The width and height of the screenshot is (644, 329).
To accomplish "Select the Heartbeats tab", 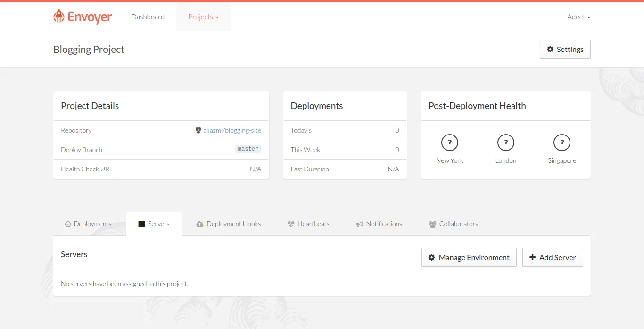I will pyautogui.click(x=308, y=224).
